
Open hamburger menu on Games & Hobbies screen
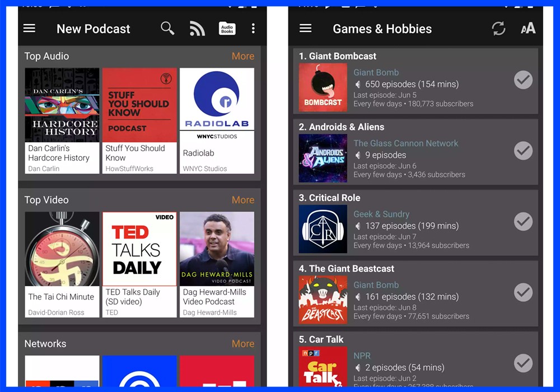[305, 28]
